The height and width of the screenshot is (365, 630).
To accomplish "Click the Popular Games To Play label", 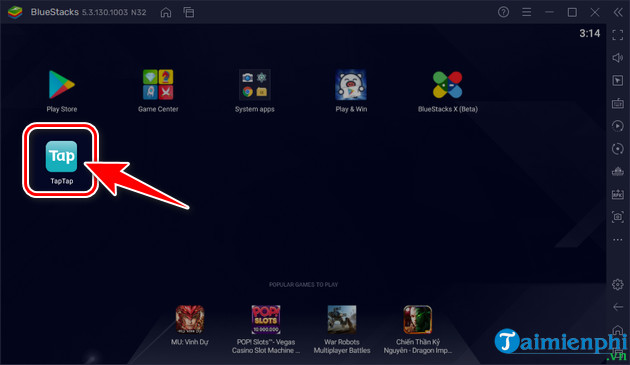I will pyautogui.click(x=303, y=285).
